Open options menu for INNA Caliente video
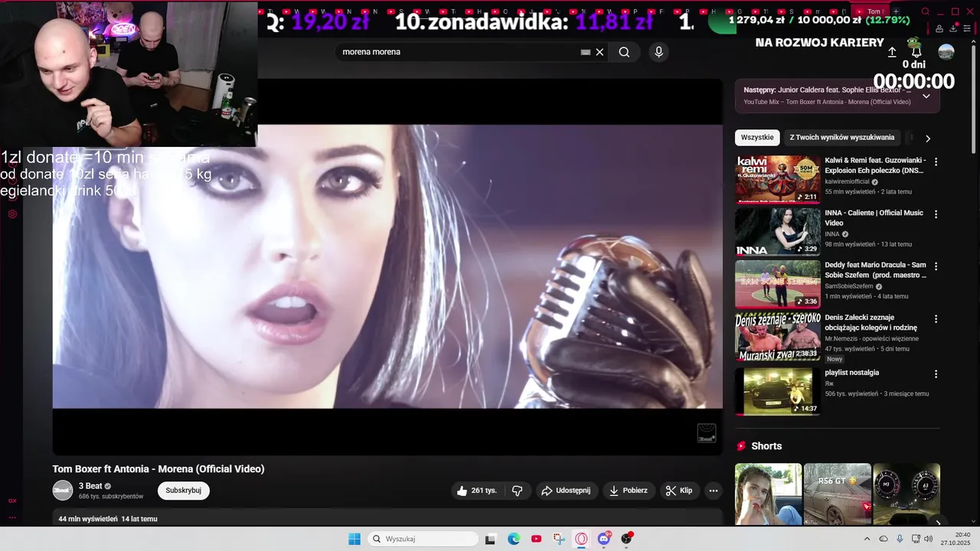This screenshot has height=551, width=980. [936, 214]
